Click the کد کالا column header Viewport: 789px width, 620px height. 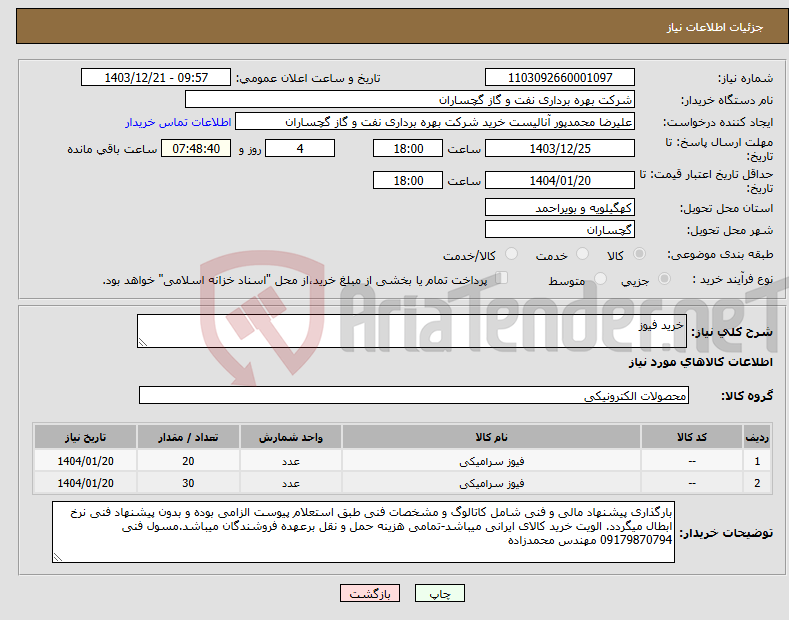691,437
